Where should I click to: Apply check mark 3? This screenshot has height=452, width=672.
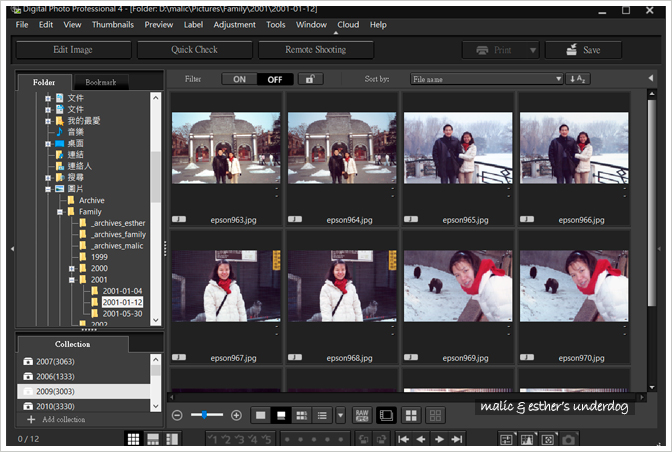(x=240, y=439)
